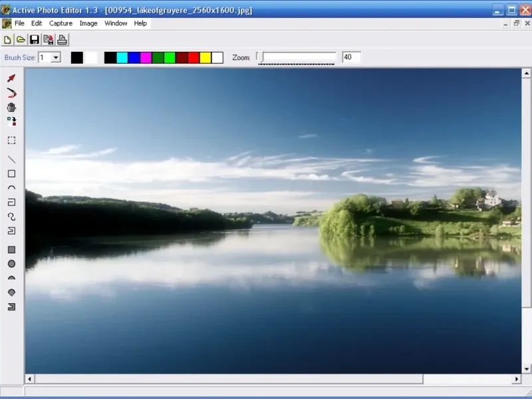Click the horizontal scrollbar right arrow
Image resolution: width=532 pixels, height=399 pixels.
(x=517, y=379)
